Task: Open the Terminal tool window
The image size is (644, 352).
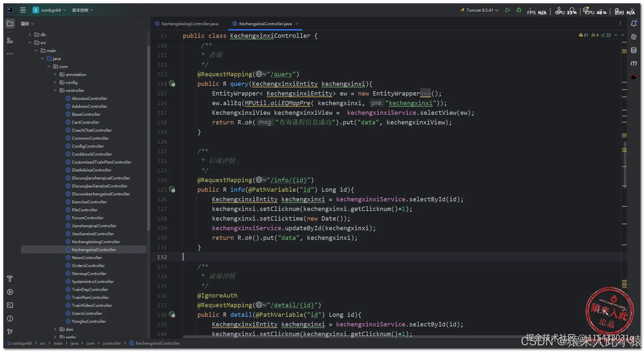Action: [10, 305]
